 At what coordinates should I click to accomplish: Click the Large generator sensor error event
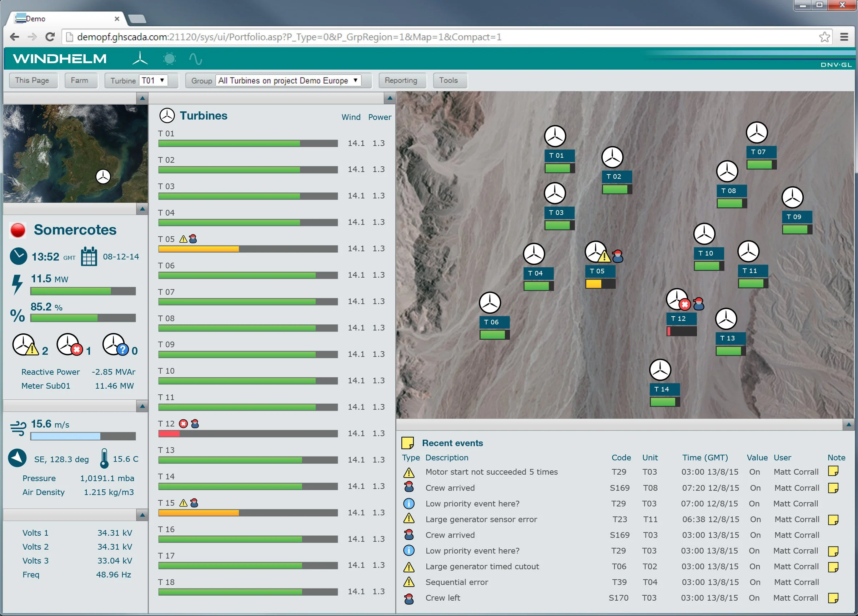(x=481, y=519)
